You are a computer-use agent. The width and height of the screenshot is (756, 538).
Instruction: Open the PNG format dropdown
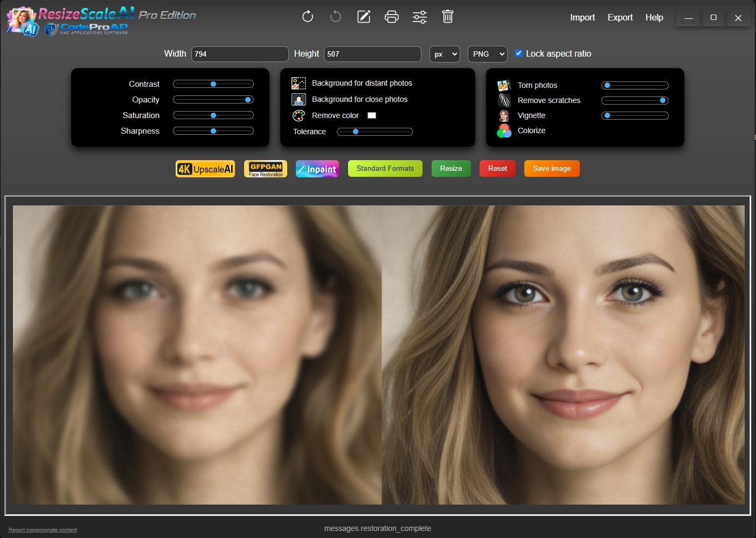[487, 54]
